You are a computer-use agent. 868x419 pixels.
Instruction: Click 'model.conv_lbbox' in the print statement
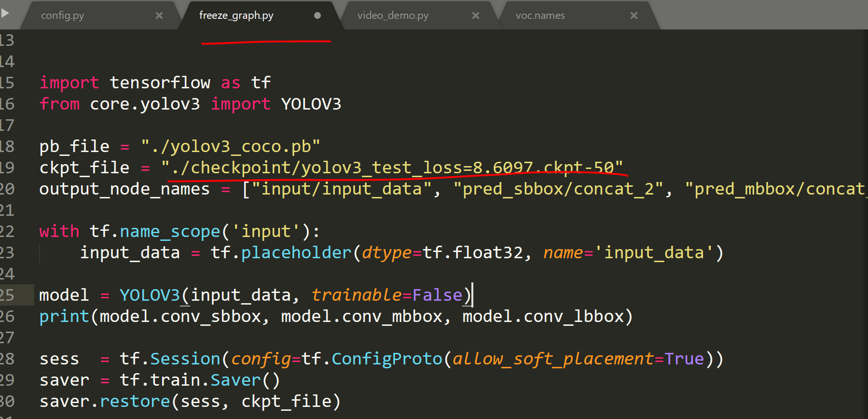[543, 316]
